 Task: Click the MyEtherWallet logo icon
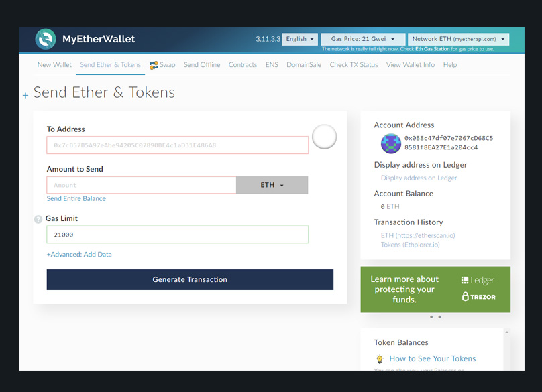[x=46, y=39]
